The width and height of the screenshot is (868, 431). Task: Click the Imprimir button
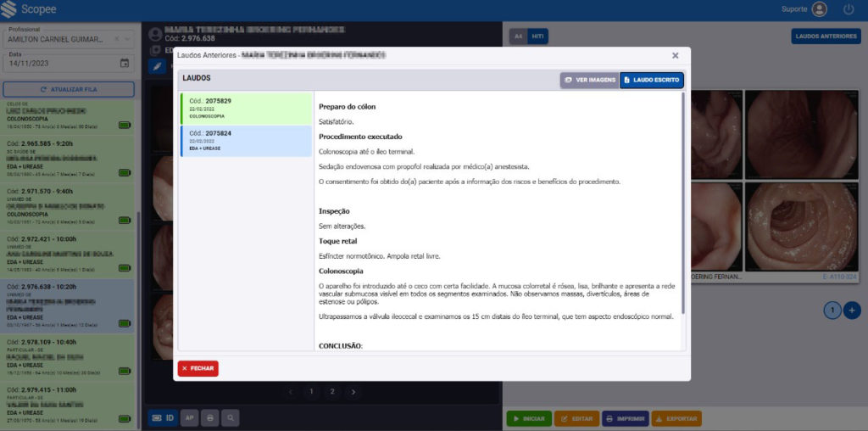pyautogui.click(x=625, y=418)
